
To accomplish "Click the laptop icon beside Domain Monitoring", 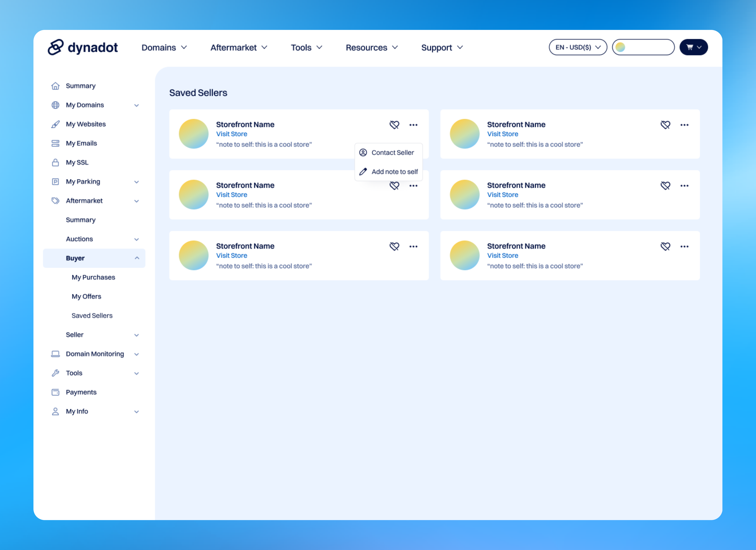I will [x=55, y=354].
